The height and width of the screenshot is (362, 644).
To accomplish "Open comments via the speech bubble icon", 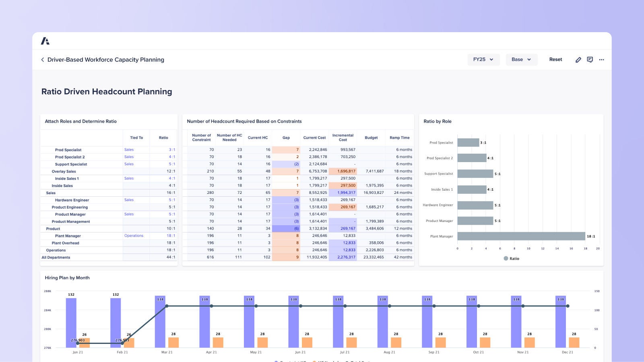I will [x=590, y=60].
